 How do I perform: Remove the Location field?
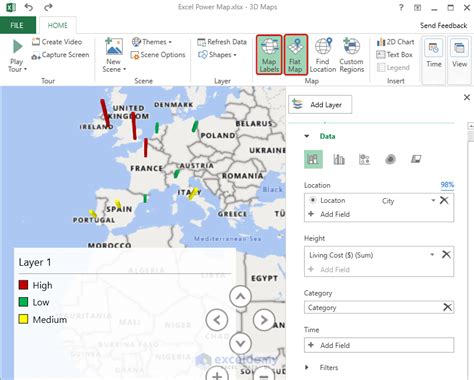(444, 200)
